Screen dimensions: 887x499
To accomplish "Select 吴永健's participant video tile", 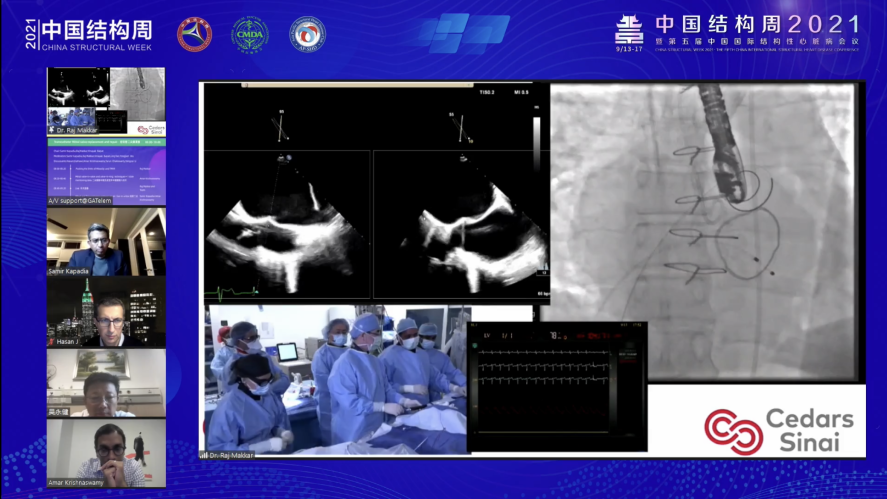I will coord(106,383).
